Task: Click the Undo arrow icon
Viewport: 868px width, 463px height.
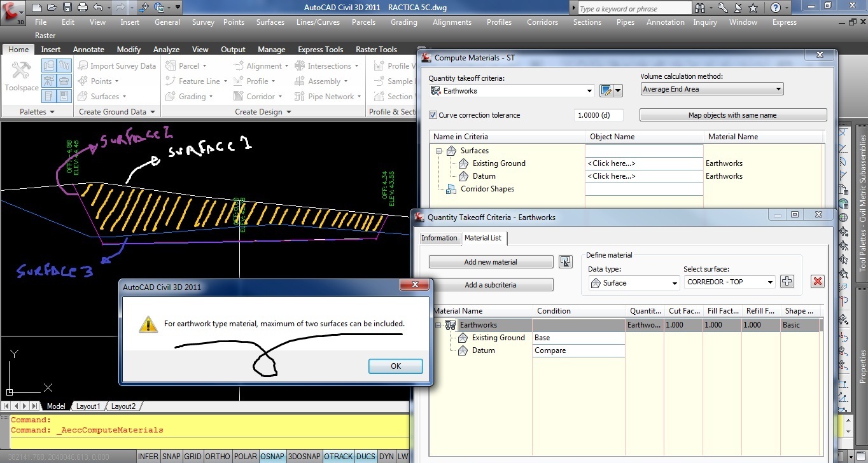Action: (x=97, y=8)
